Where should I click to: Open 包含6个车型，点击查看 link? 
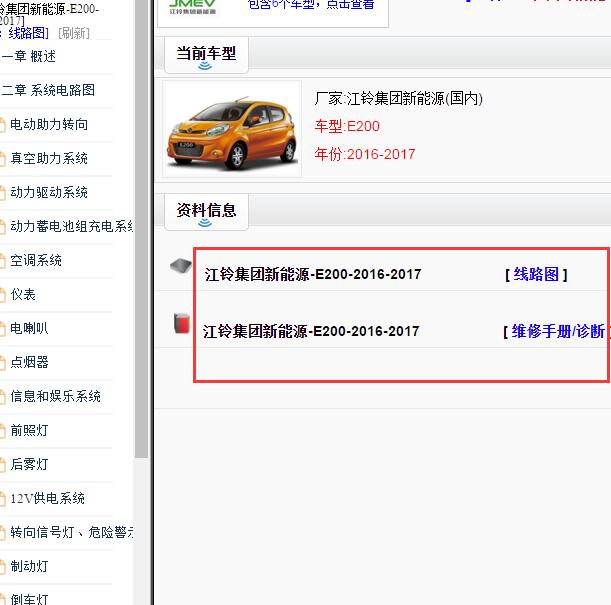point(311,5)
